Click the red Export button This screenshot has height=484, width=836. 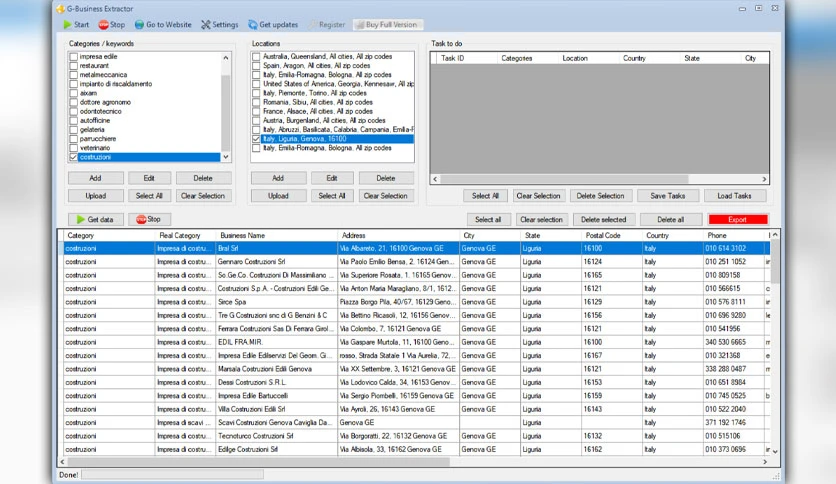[738, 219]
